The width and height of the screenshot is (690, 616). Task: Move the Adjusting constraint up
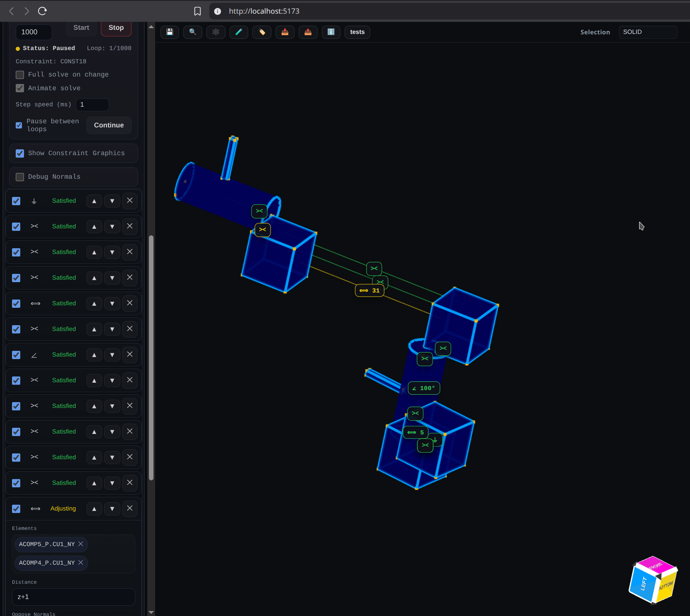click(94, 509)
